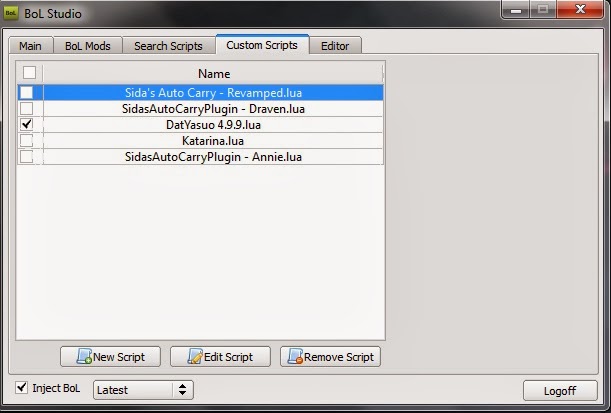The height and width of the screenshot is (413, 611).
Task: Check the SidasAutoCarryPlugin - Draven.lua box
Action: (x=26, y=108)
